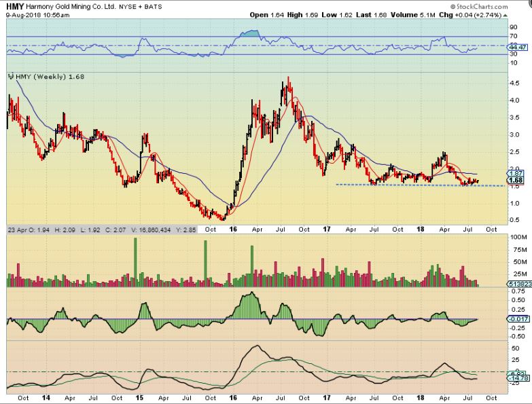Click the Harmony Gold Mining Co. Ltd. name

(71, 6)
